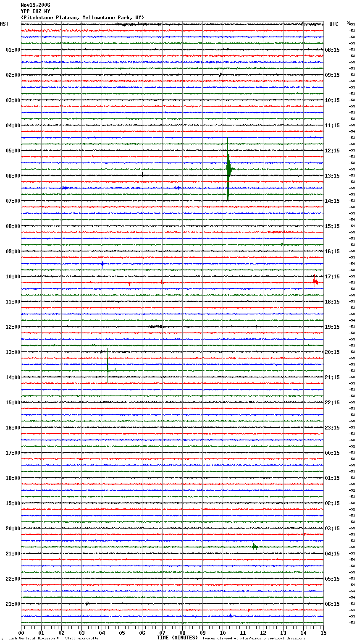This screenshot has width=357, height=644.
Task: Click the 13 minute tick label
Action: pos(283,633)
